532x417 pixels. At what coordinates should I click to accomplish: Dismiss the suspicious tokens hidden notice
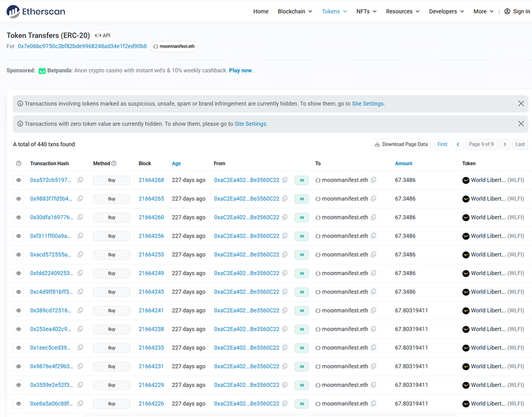coord(521,104)
